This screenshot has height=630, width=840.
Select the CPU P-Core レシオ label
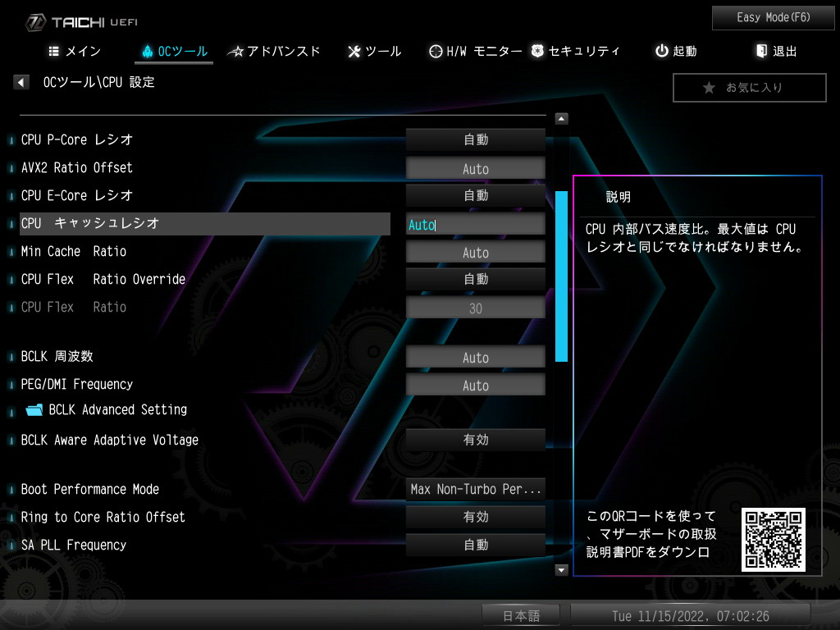click(x=76, y=139)
